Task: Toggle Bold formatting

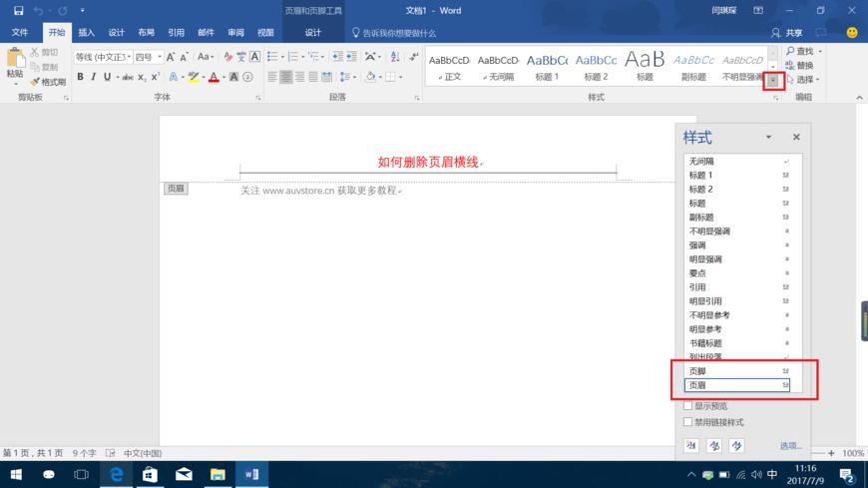Action: click(x=80, y=77)
